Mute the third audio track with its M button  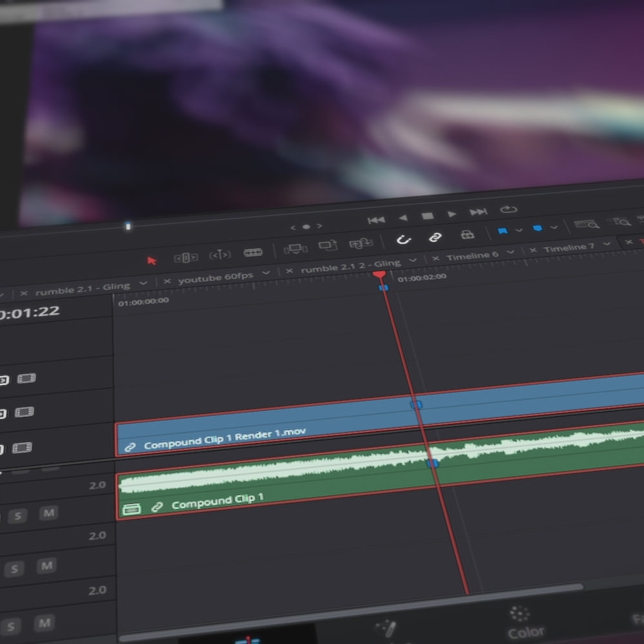pos(44,623)
